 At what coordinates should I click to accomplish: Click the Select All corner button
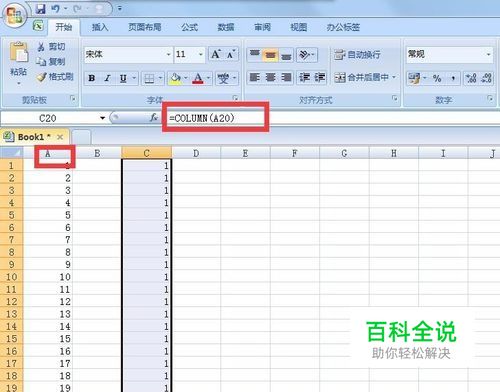[x=11, y=153]
